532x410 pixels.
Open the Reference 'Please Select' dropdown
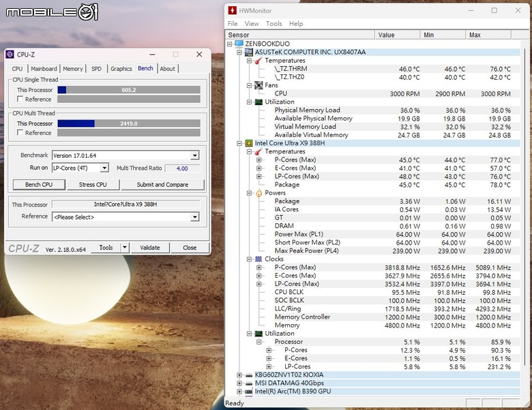[x=194, y=217]
